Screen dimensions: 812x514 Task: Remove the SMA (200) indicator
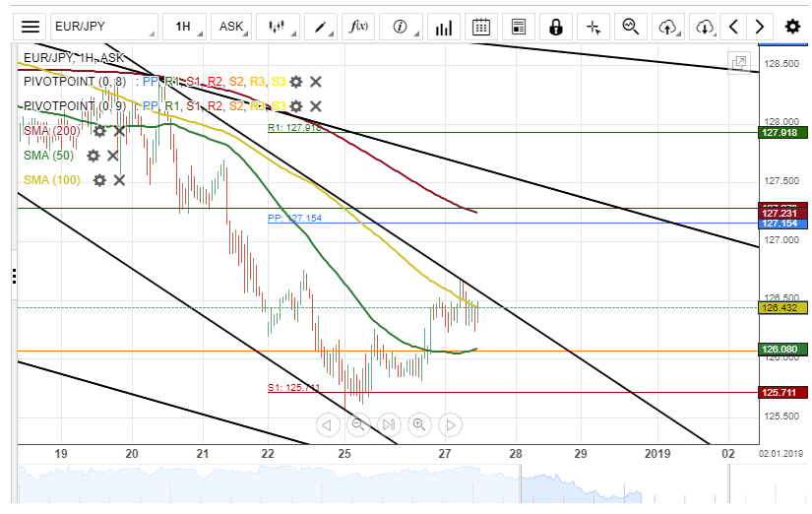tap(119, 131)
